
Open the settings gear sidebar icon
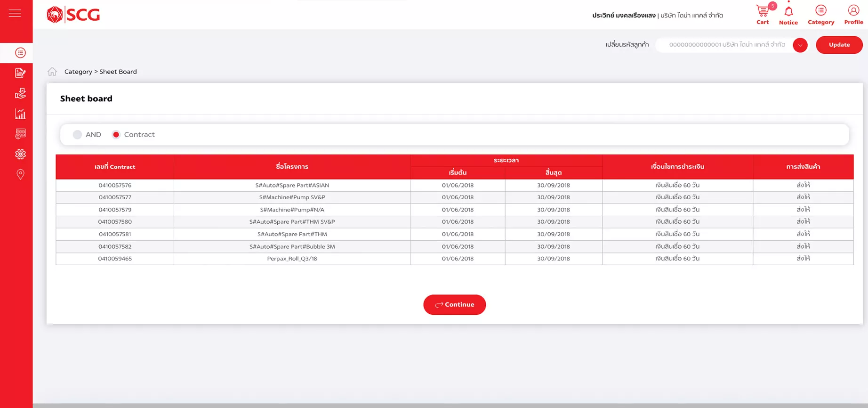pos(20,154)
